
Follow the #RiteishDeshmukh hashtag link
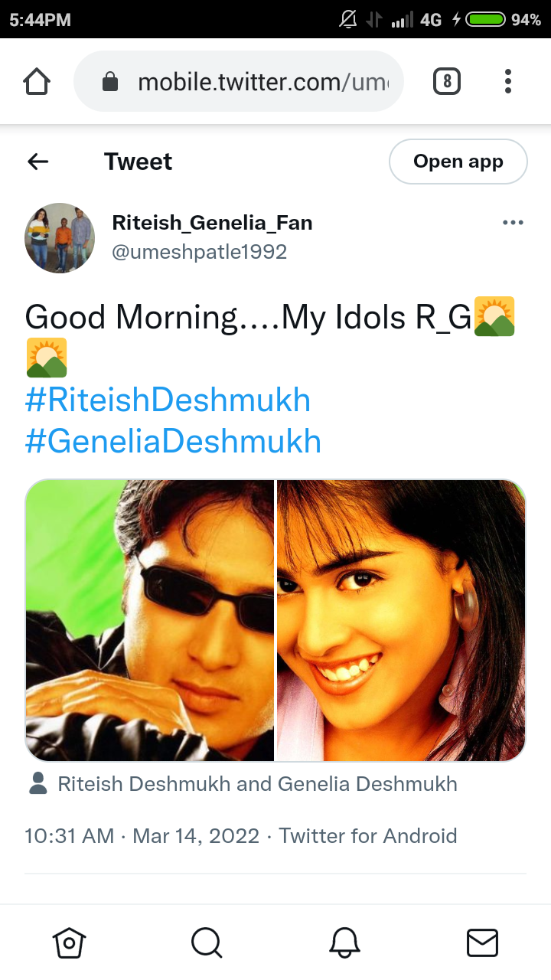pyautogui.click(x=168, y=400)
